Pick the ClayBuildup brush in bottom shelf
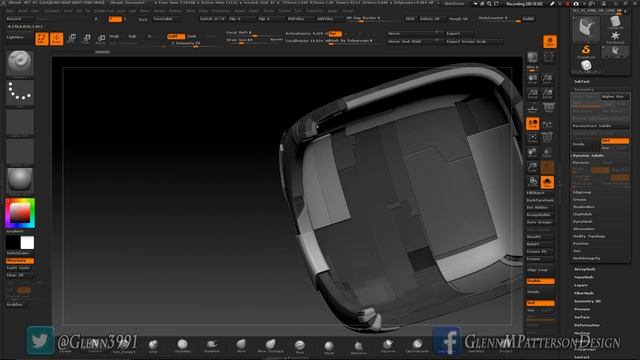The height and width of the screenshot is (360, 640). (182, 345)
